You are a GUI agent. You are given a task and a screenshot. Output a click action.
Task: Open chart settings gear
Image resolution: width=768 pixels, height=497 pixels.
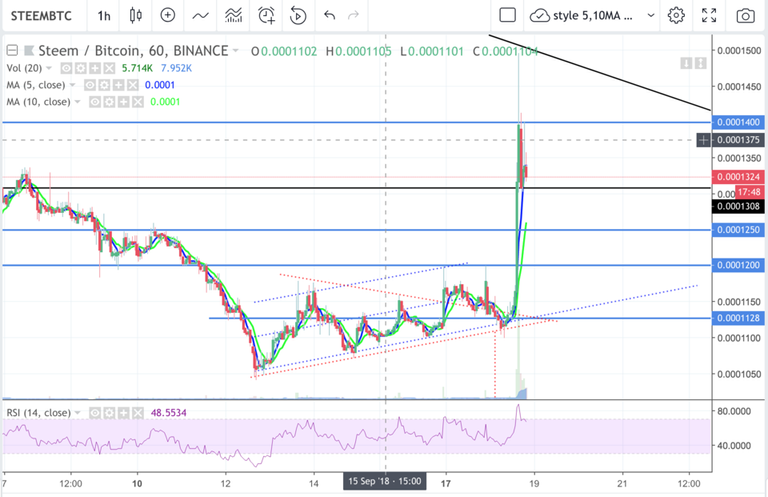(x=676, y=16)
